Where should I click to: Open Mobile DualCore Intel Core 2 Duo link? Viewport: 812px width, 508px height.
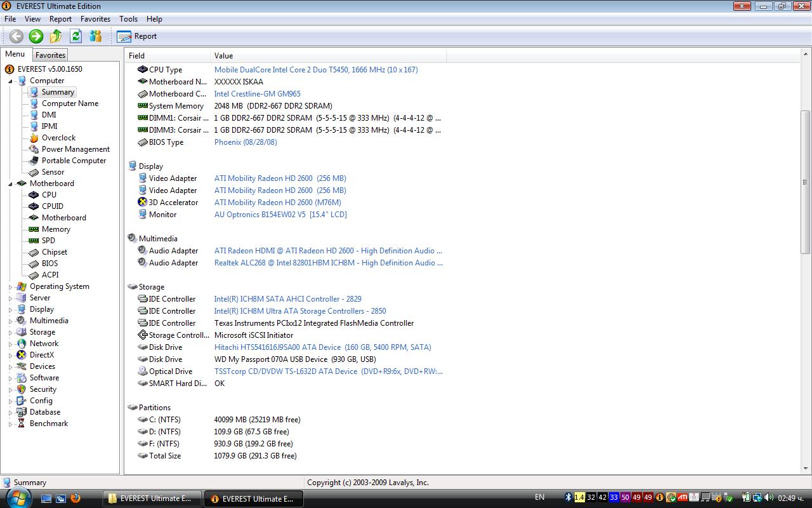316,70
